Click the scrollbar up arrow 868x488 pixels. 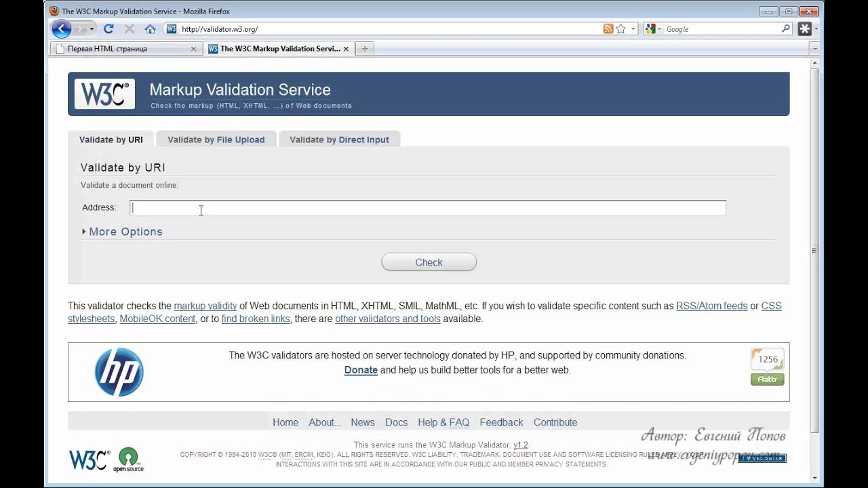814,63
